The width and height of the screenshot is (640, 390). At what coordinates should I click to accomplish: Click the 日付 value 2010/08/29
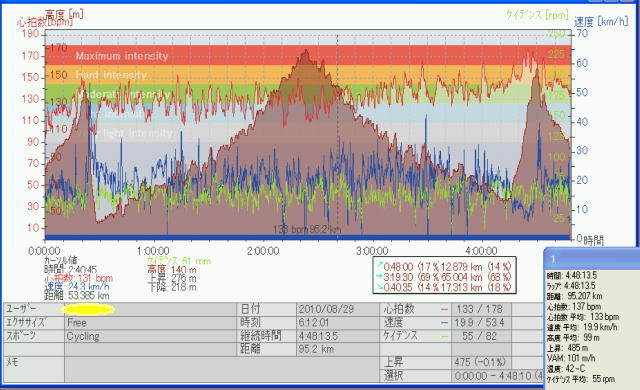click(326, 309)
